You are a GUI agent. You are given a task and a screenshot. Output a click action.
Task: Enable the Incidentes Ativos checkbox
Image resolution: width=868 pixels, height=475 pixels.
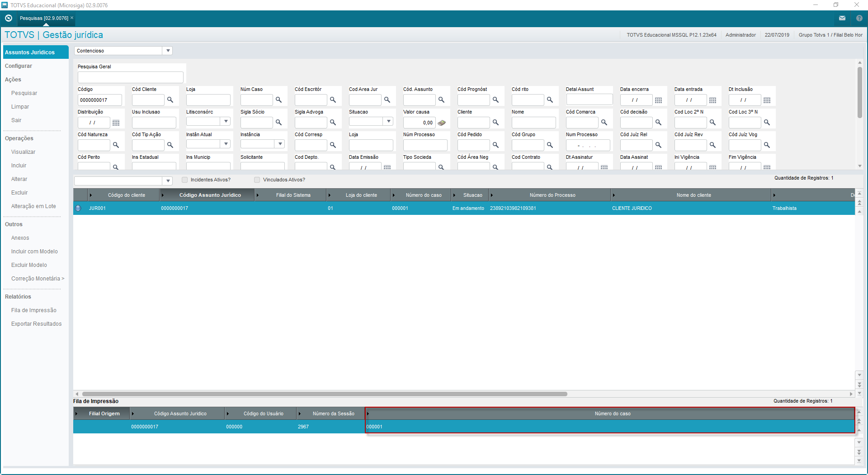pos(184,180)
